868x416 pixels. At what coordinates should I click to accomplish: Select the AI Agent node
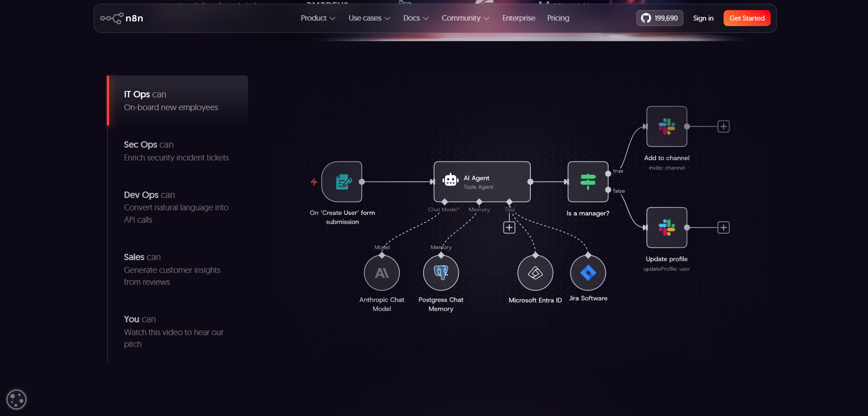coord(482,181)
